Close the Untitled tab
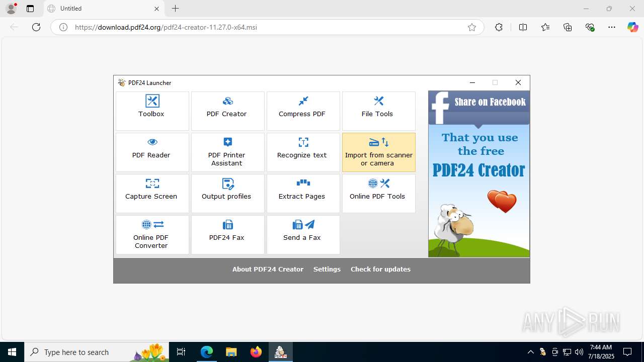Screen dimensions: 644x362 pos(156,9)
